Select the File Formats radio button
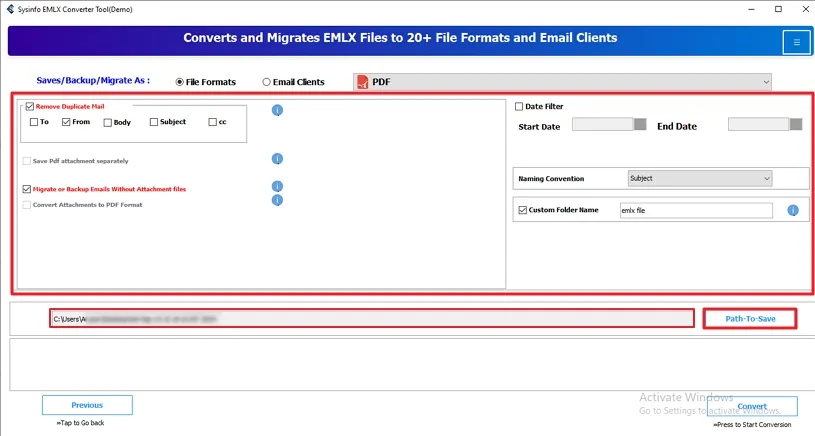The image size is (815, 436). click(179, 82)
